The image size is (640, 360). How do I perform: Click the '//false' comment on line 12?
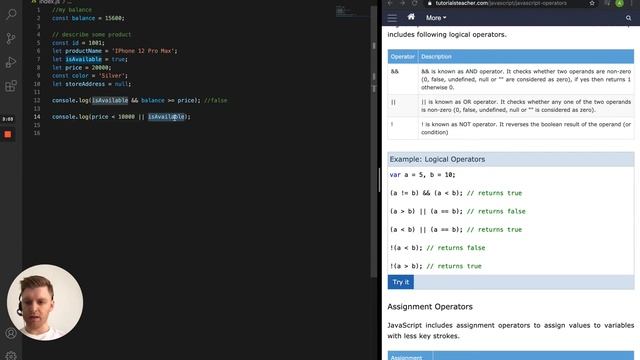point(216,100)
